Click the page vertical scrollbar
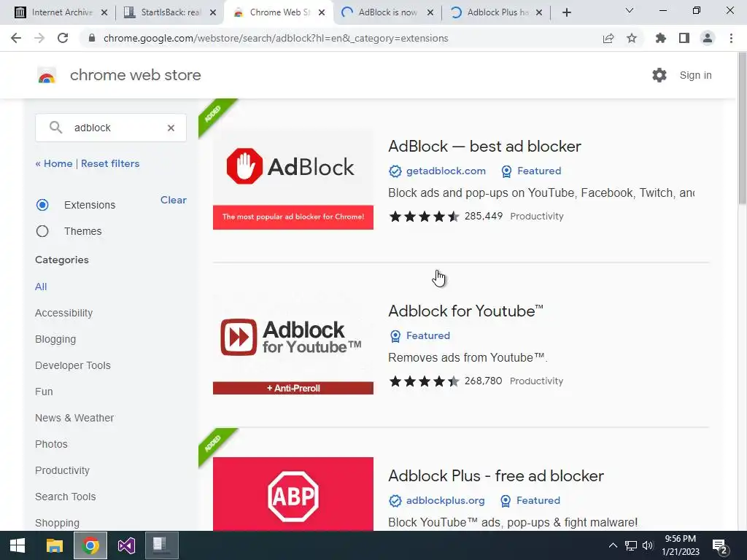This screenshot has height=560, width=747. (x=742, y=128)
